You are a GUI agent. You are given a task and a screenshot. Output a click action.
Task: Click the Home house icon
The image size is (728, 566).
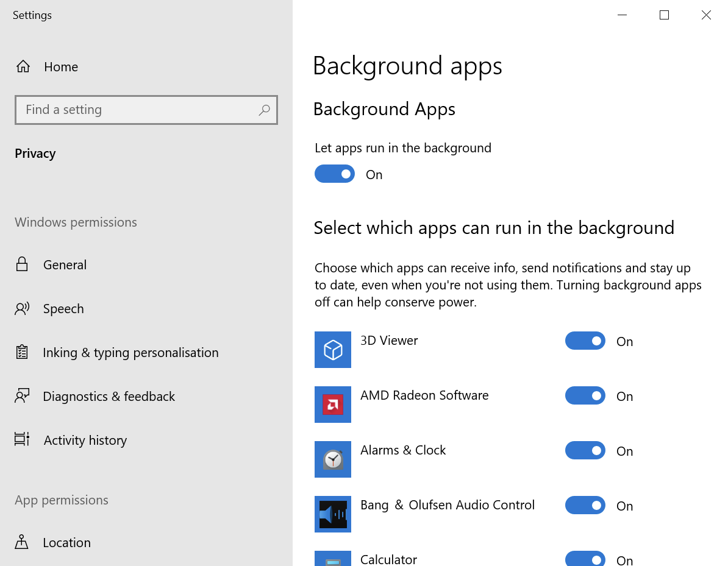(x=23, y=66)
